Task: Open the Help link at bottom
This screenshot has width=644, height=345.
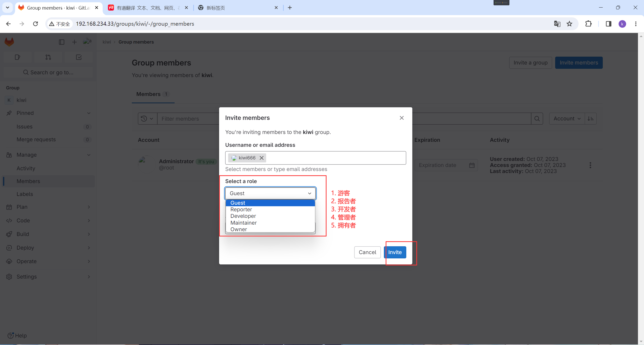Action: click(17, 336)
